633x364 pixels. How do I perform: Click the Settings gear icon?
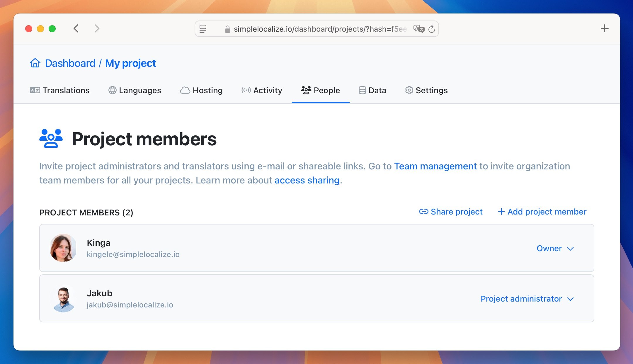(x=409, y=90)
